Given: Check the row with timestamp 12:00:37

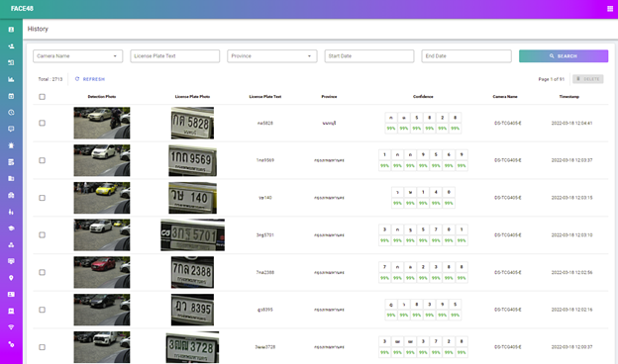Looking at the screenshot, I should point(43,347).
